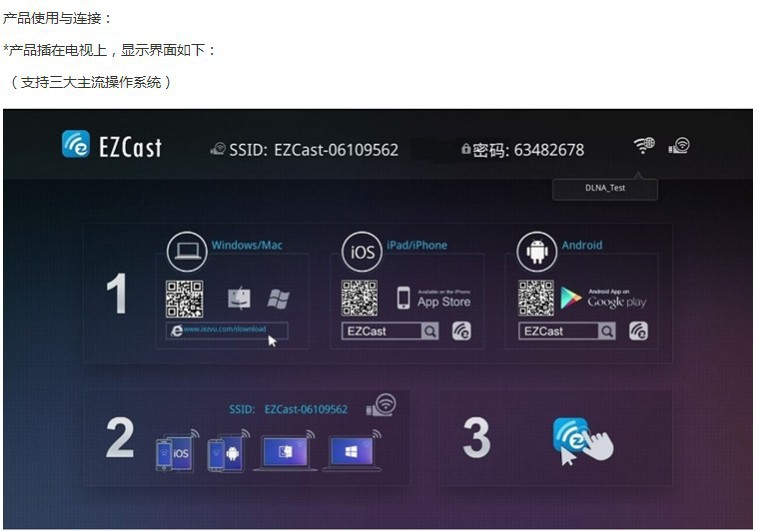Image resolution: width=760 pixels, height=531 pixels.
Task: Click the magnifier icon in Android search box
Action: [606, 331]
